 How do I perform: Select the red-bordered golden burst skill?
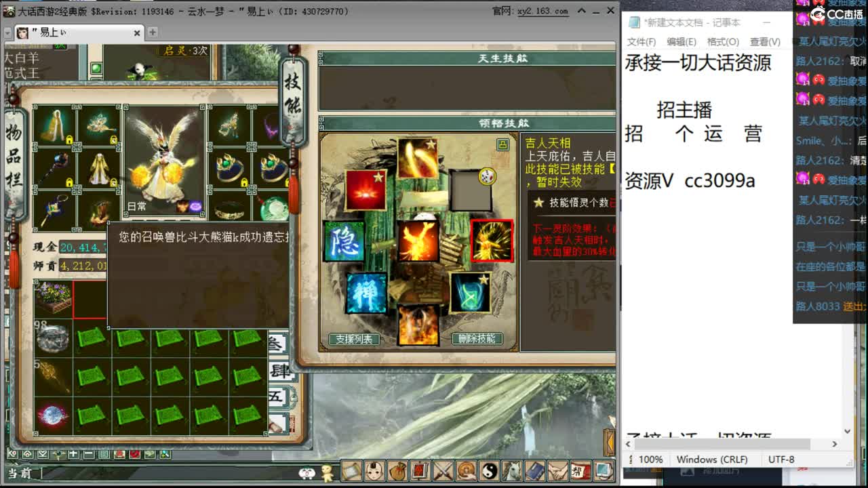(492, 241)
